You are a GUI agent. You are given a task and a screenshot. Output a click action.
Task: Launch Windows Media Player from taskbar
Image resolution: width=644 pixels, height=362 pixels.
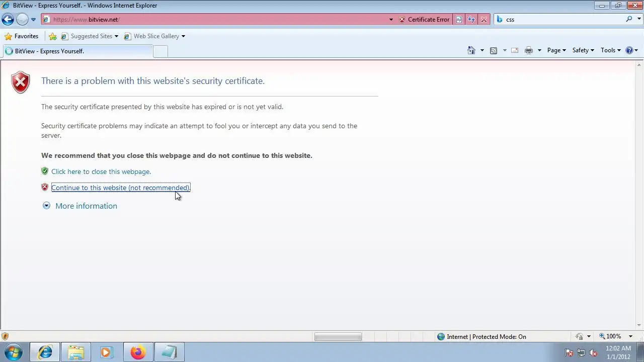[107, 352]
